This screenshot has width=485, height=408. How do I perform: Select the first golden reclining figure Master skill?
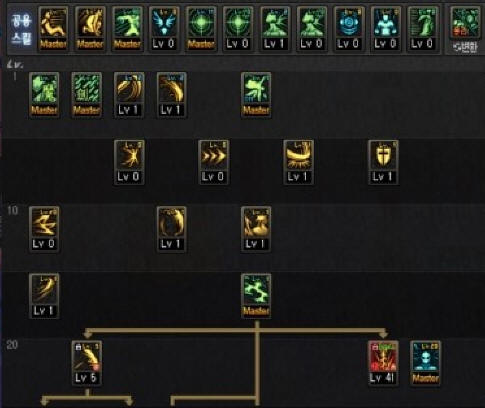tap(53, 29)
